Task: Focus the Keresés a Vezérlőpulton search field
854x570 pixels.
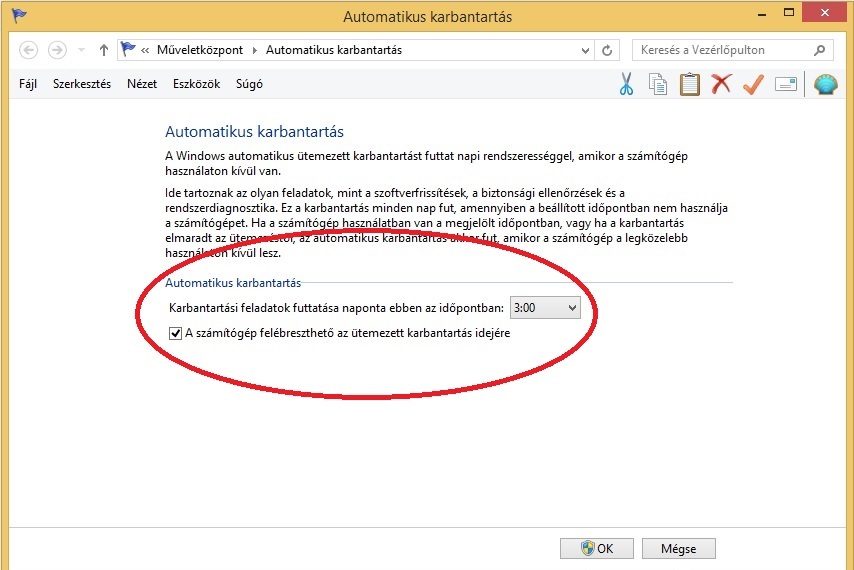Action: coord(732,50)
